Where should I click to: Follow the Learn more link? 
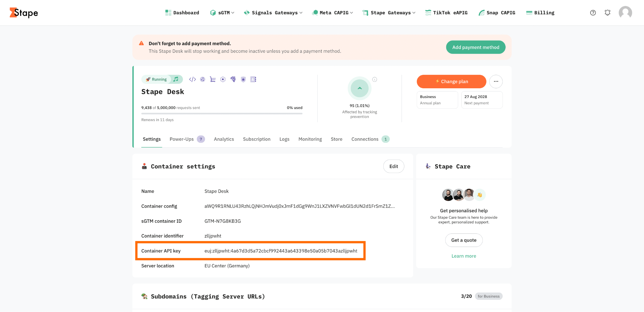pos(464,256)
